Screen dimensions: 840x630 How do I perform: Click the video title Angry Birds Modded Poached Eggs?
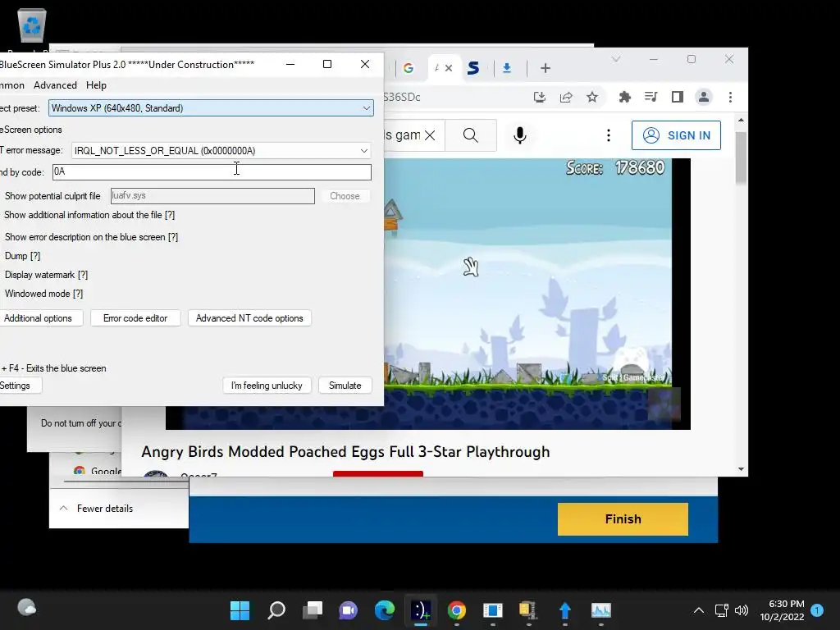345,452
